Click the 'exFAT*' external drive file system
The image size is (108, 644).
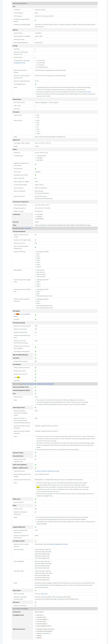38,134
